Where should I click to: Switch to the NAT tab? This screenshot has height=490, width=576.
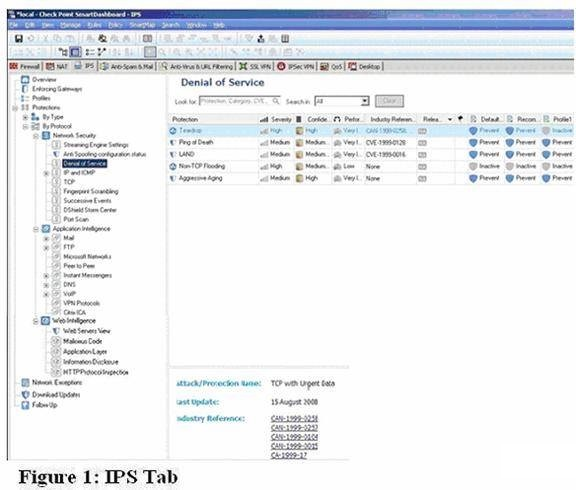[57, 66]
